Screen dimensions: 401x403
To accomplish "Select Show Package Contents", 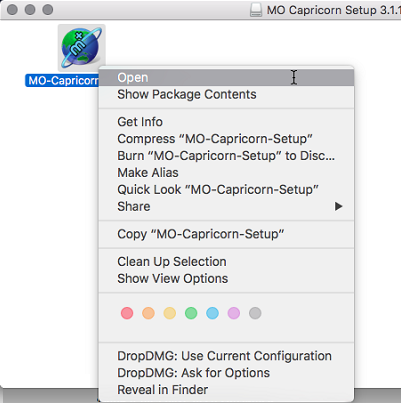I will click(226, 94).
